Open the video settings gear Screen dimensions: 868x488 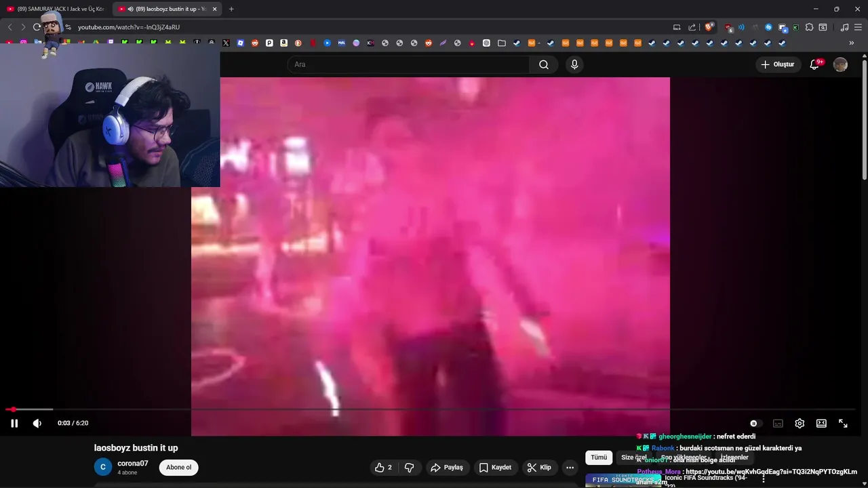[800, 424]
